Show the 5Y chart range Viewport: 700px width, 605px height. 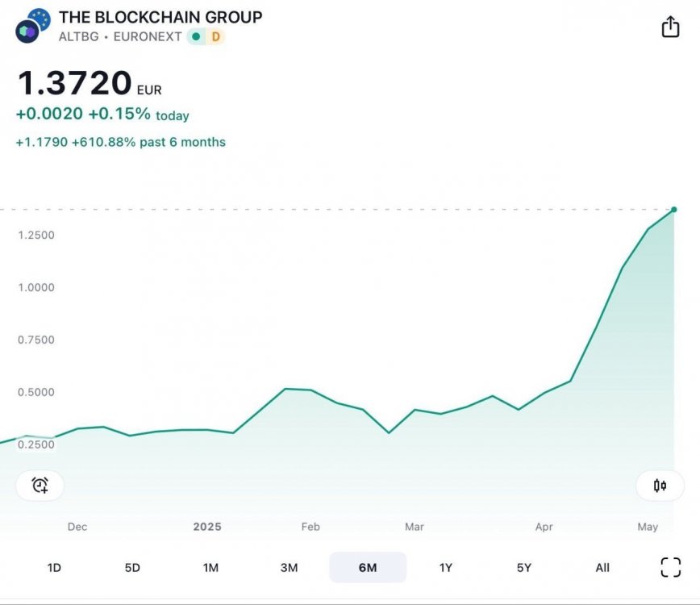click(524, 568)
